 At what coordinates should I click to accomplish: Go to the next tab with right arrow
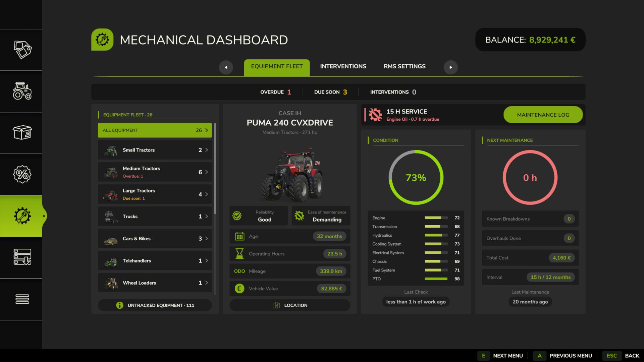tap(450, 67)
